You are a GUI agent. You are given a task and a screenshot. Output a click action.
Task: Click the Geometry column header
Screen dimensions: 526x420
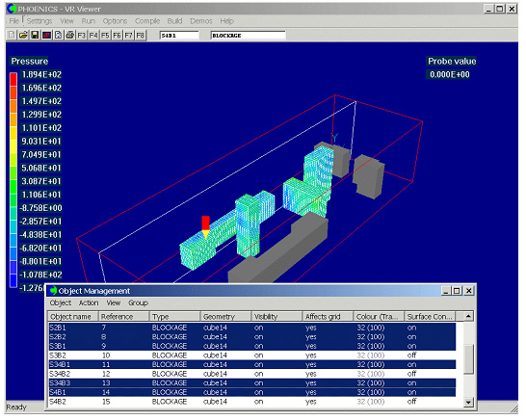click(225, 317)
